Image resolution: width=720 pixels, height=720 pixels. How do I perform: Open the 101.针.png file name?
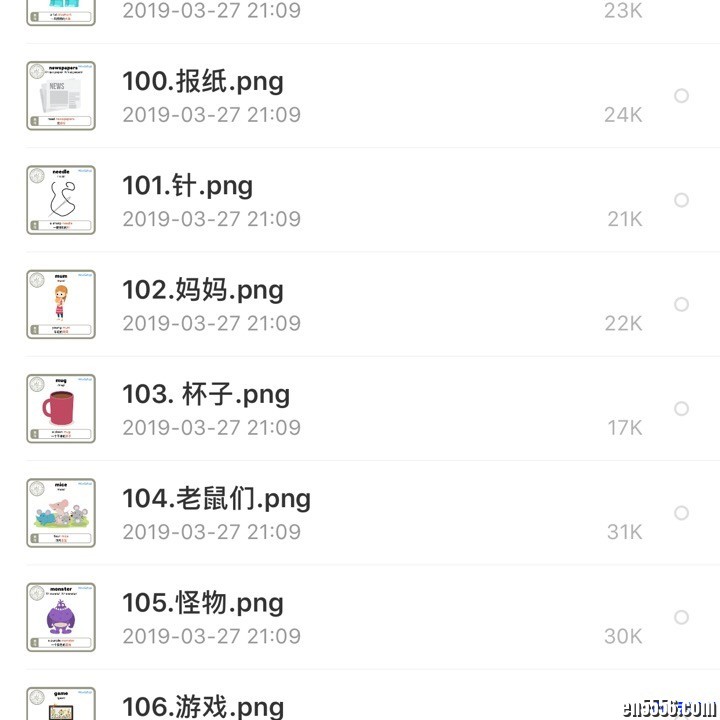coord(187,186)
